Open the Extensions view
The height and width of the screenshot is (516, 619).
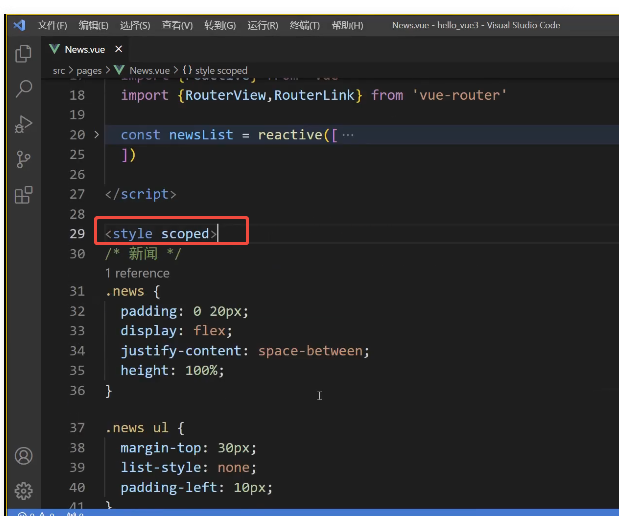pos(23,195)
